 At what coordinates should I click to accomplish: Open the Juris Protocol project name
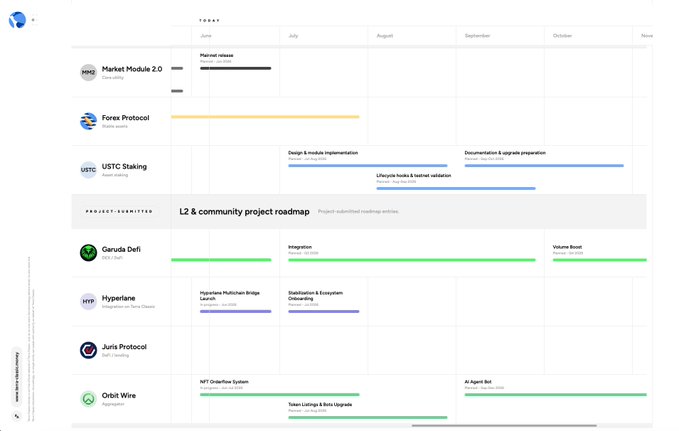124,347
